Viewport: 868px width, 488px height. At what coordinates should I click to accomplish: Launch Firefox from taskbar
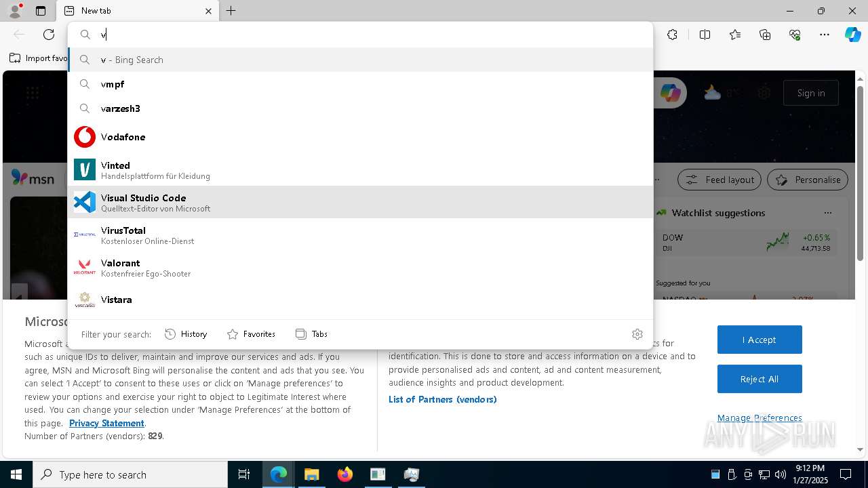[x=344, y=474]
